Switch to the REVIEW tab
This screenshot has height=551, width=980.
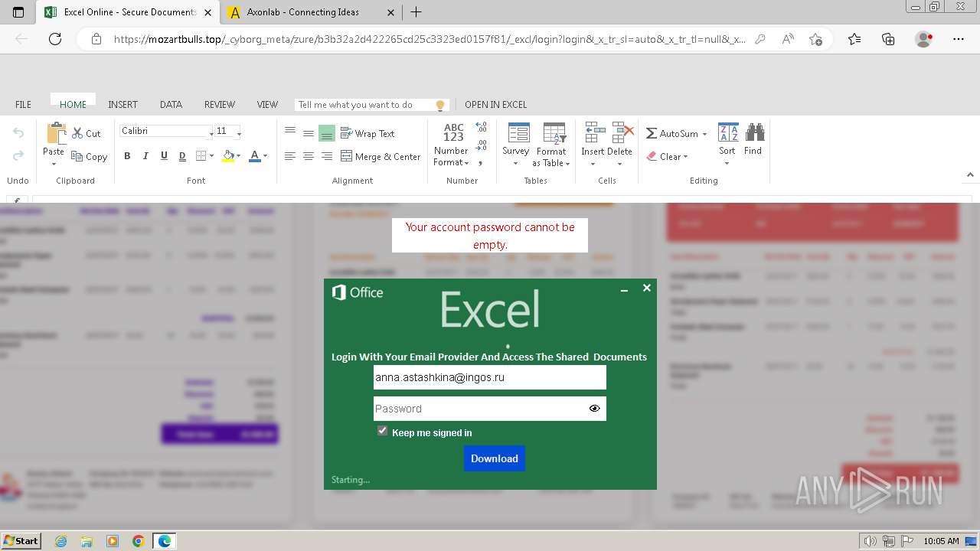[220, 105]
